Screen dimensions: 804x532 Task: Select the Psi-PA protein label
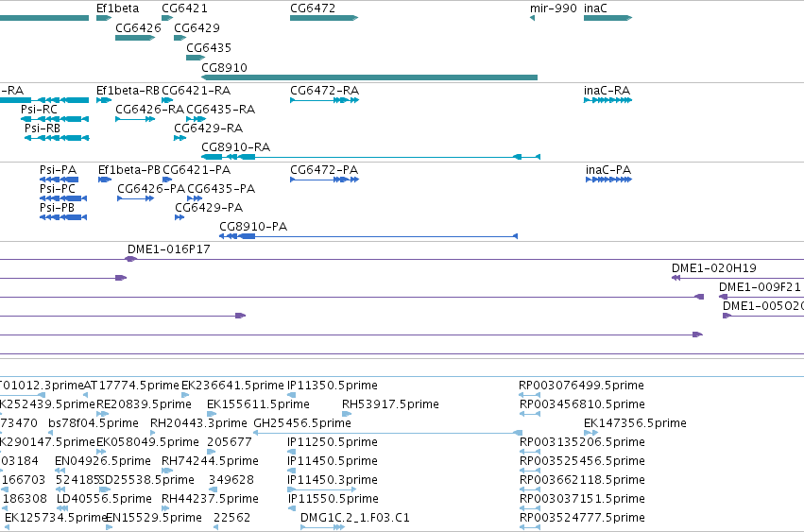click(x=58, y=170)
